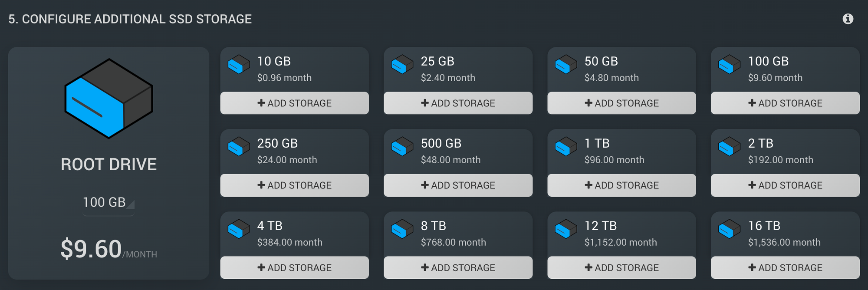Add 10 GB of storage
The image size is (868, 290).
pos(294,103)
